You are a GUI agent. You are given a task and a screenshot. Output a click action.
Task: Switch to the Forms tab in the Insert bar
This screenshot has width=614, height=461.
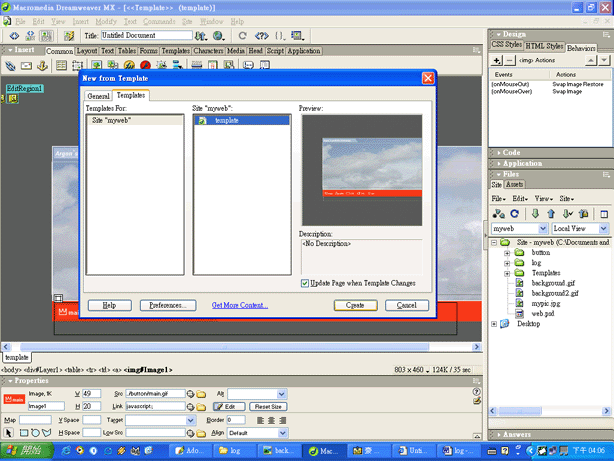(148, 51)
